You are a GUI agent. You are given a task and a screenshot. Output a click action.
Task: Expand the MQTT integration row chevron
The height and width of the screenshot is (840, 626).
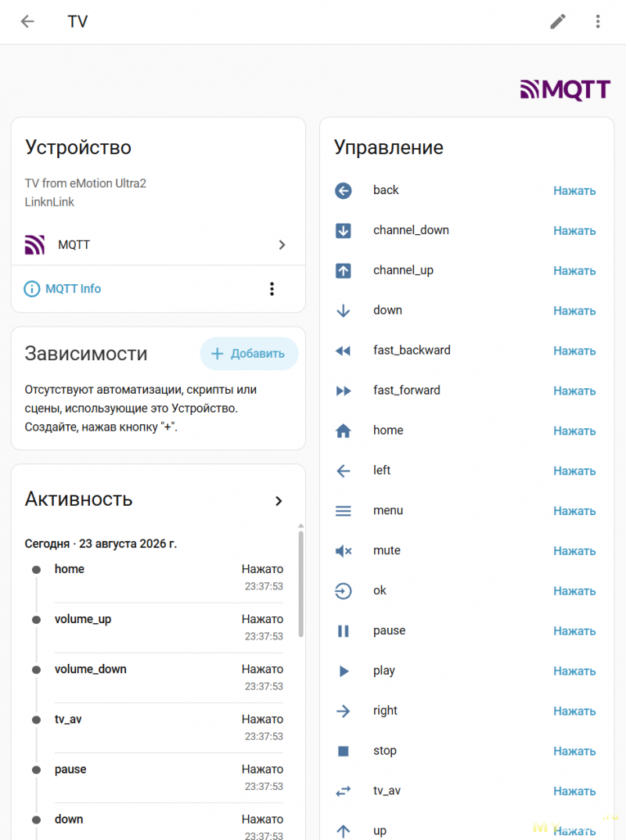pyautogui.click(x=282, y=245)
